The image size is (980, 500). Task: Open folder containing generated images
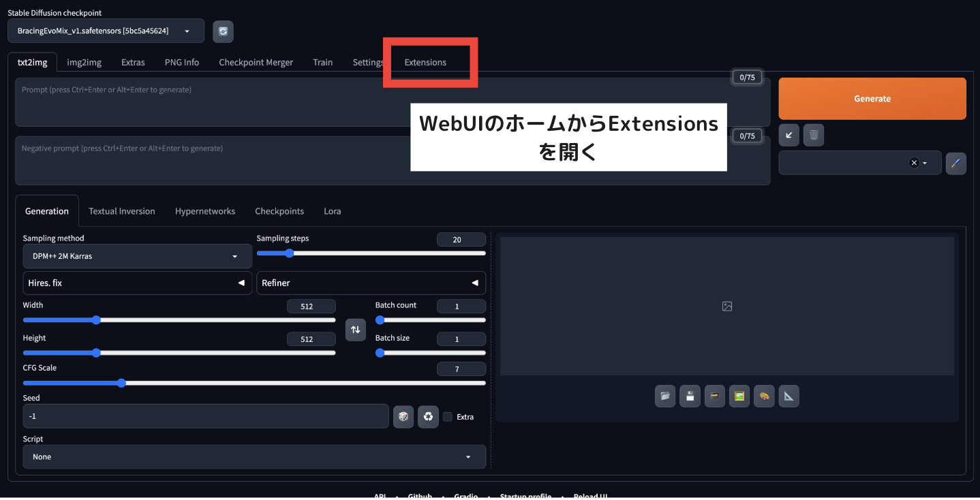665,396
